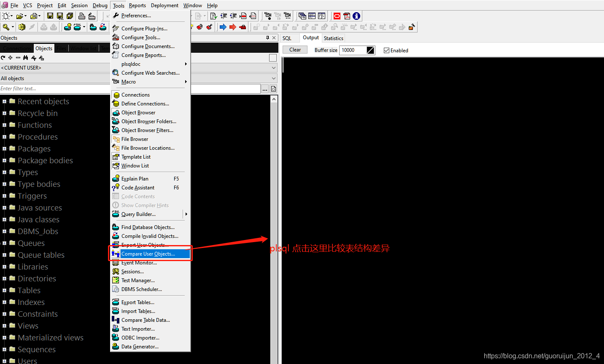The image size is (604, 364).
Task: Click the Enter filter text field
Action: pyautogui.click(x=130, y=89)
